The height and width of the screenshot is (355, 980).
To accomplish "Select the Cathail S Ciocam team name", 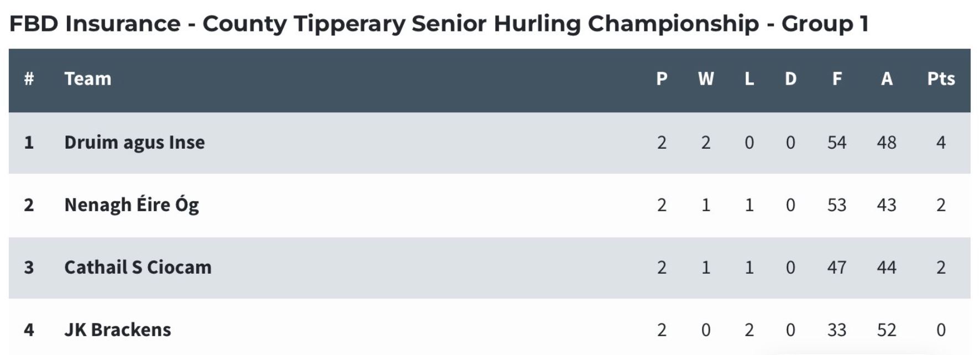I will point(138,267).
